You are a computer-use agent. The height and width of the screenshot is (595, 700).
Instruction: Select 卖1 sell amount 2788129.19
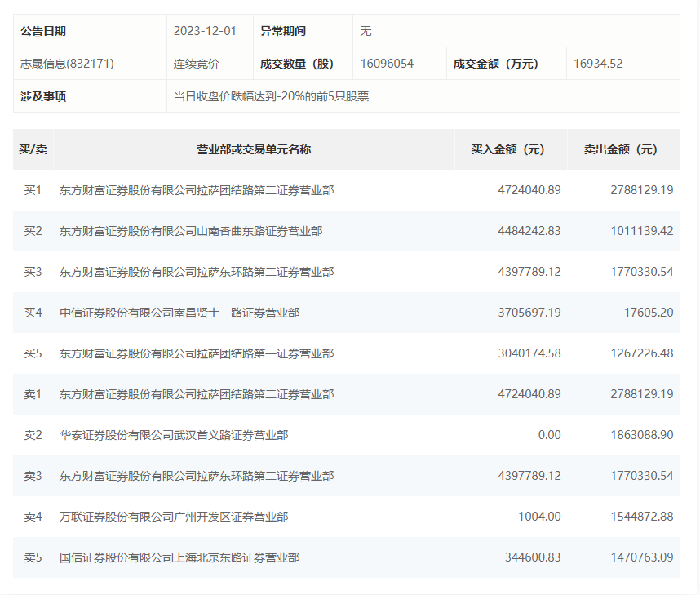tap(642, 394)
